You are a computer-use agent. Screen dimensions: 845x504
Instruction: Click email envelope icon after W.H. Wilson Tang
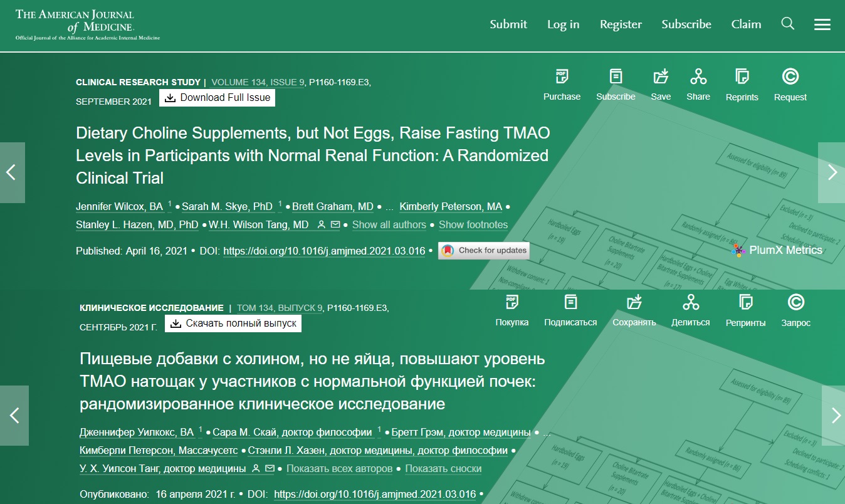[x=335, y=224]
